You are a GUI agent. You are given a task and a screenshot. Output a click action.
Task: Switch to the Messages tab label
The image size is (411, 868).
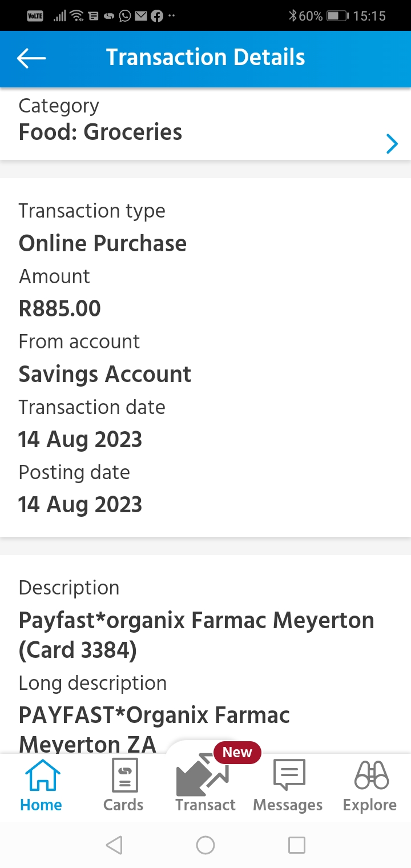288,805
